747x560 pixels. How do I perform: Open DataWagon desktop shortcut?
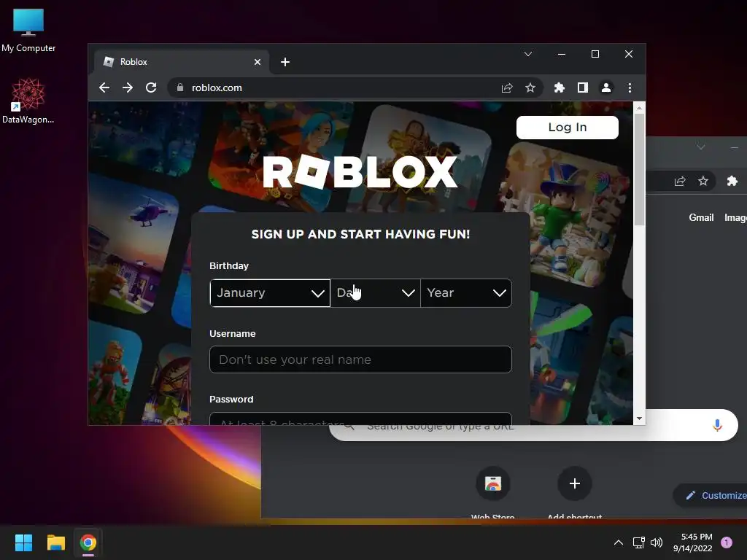coord(28,101)
